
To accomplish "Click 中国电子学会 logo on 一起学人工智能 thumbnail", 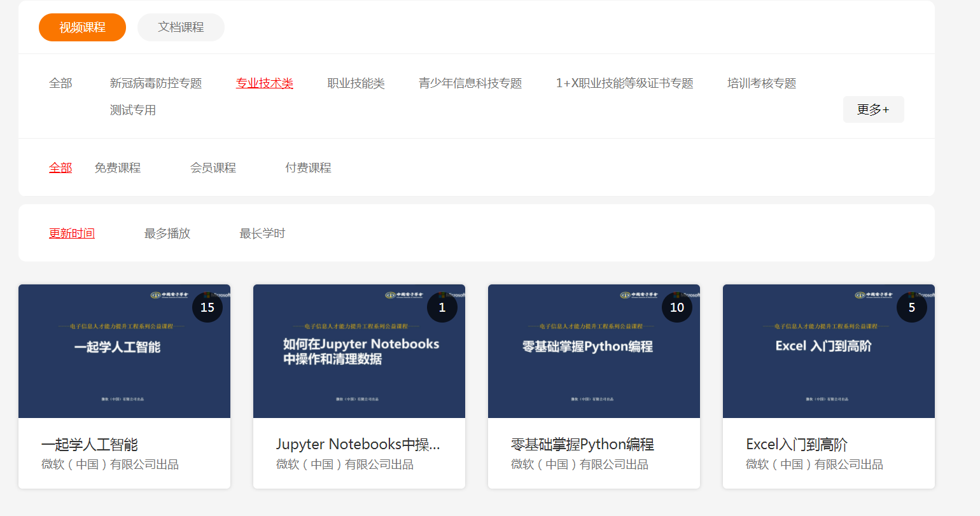I will [x=169, y=295].
